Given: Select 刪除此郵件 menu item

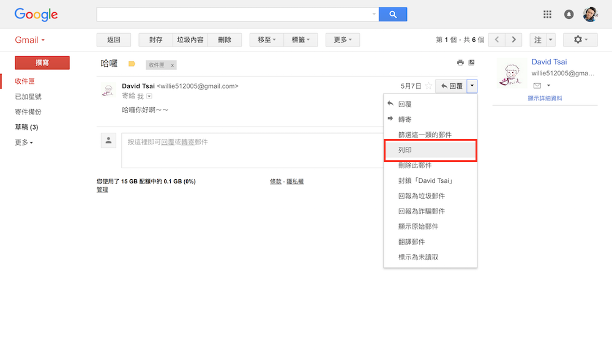Looking at the screenshot, I should (430, 165).
